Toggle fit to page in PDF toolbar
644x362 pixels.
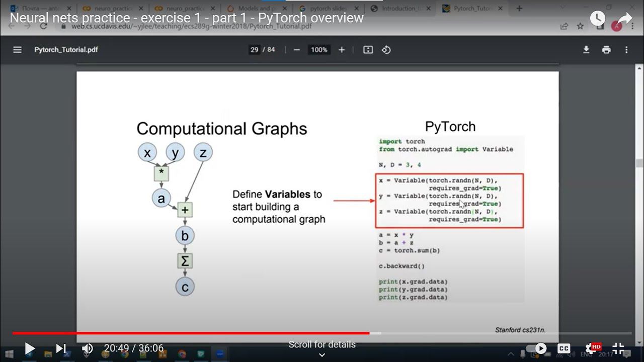click(x=368, y=50)
